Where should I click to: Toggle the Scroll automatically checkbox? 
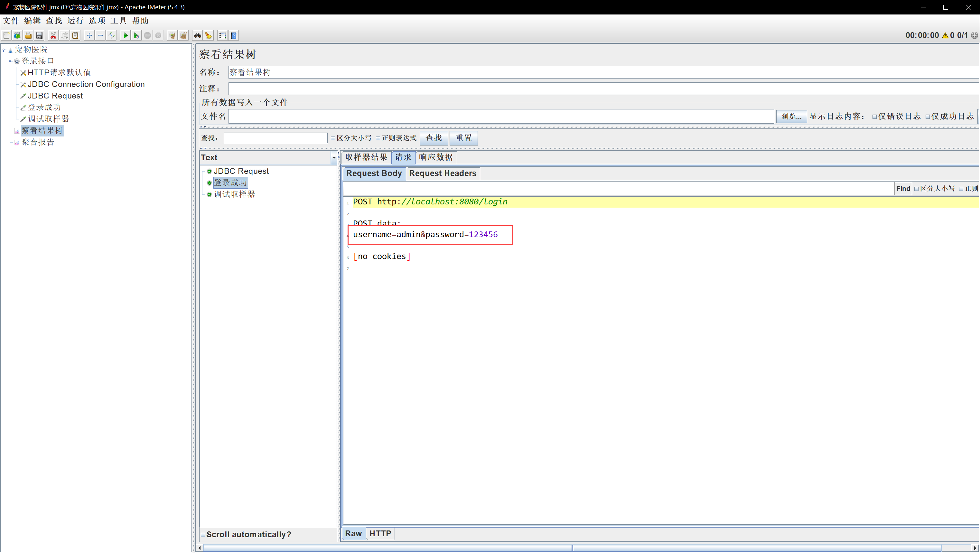coord(203,534)
